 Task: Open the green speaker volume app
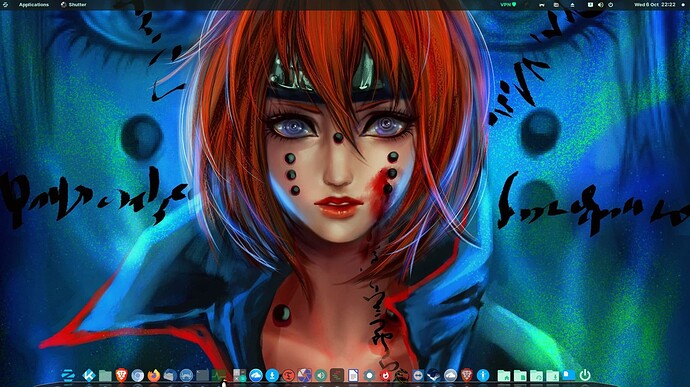pos(321,375)
